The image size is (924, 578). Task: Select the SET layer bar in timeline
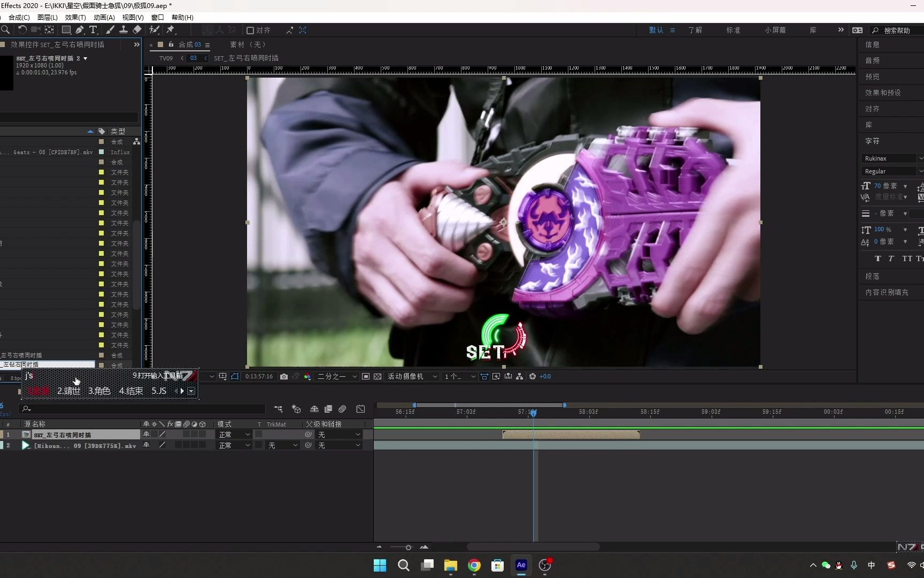(x=571, y=435)
